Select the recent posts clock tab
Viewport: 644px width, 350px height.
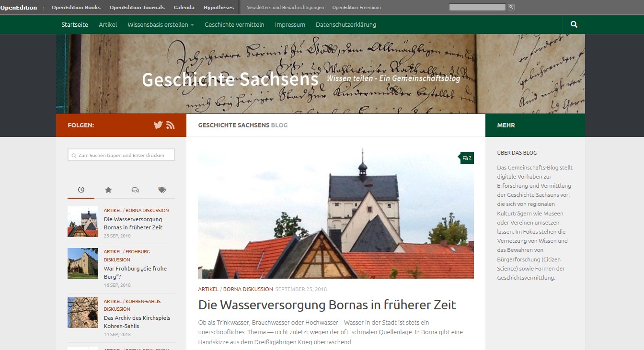point(81,190)
